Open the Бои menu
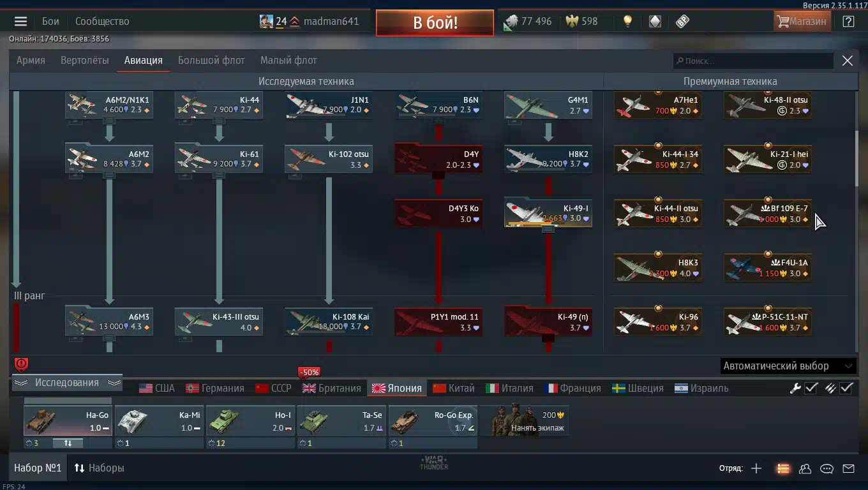Image resolution: width=868 pixels, height=490 pixels. pyautogui.click(x=50, y=21)
